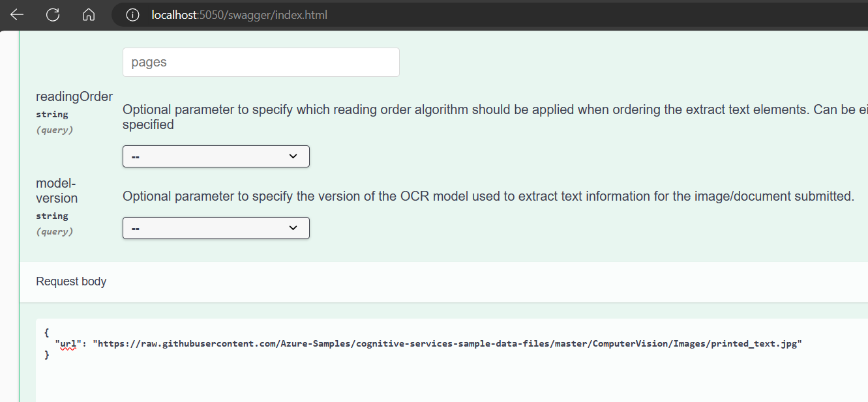Click the browser back arrow

pos(16,14)
